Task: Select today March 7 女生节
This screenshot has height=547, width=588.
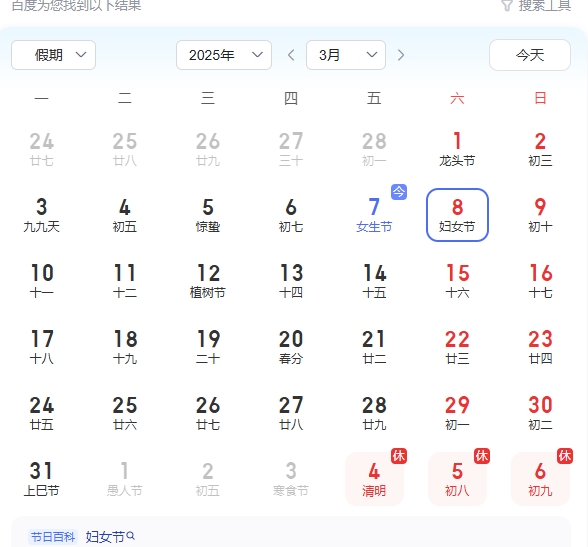Action: 374,215
